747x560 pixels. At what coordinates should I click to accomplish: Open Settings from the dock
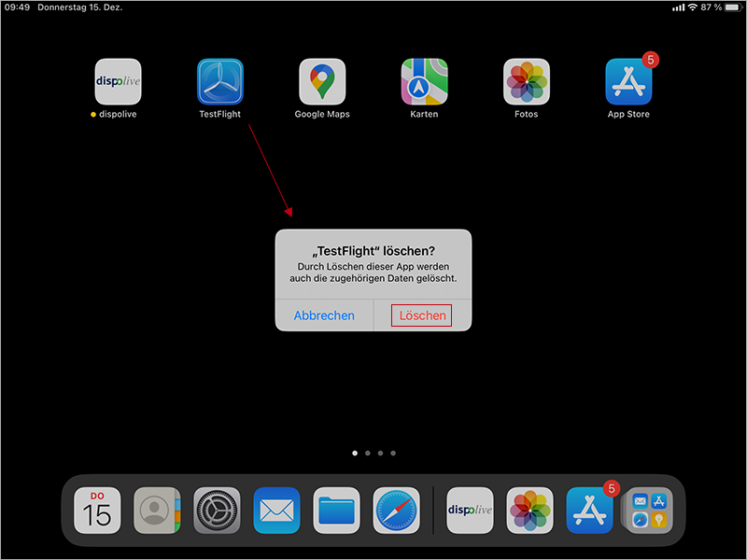coord(217,510)
